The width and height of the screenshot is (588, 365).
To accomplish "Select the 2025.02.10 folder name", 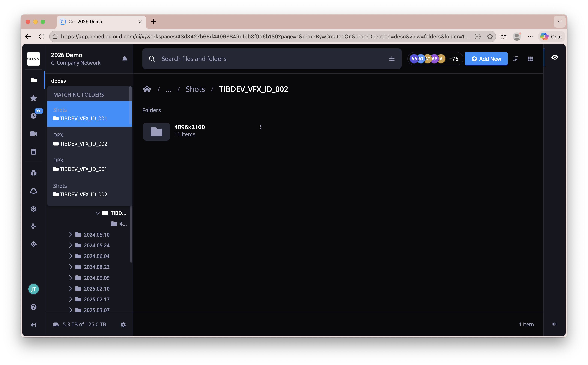I will (97, 288).
